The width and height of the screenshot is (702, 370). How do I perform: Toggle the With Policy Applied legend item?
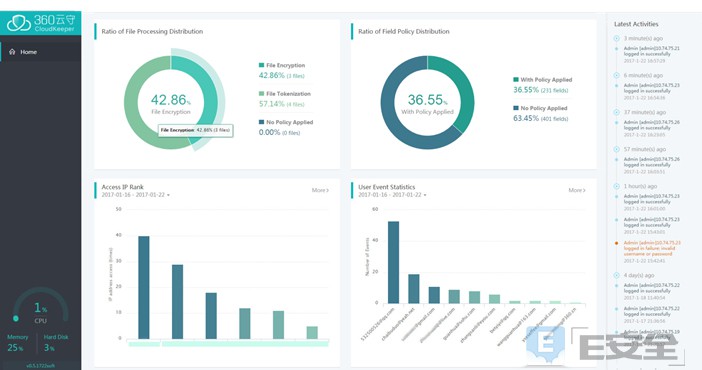pyautogui.click(x=543, y=80)
